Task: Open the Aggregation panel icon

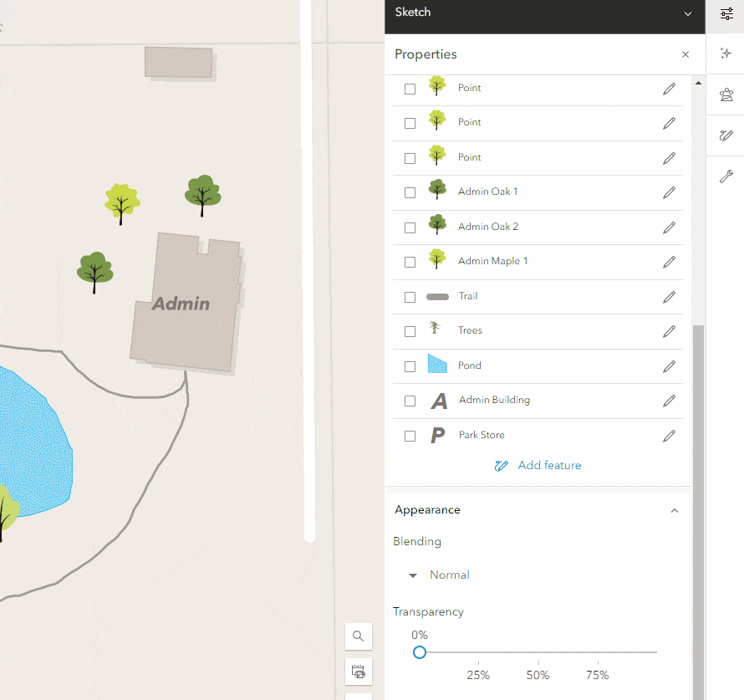Action: [x=726, y=95]
